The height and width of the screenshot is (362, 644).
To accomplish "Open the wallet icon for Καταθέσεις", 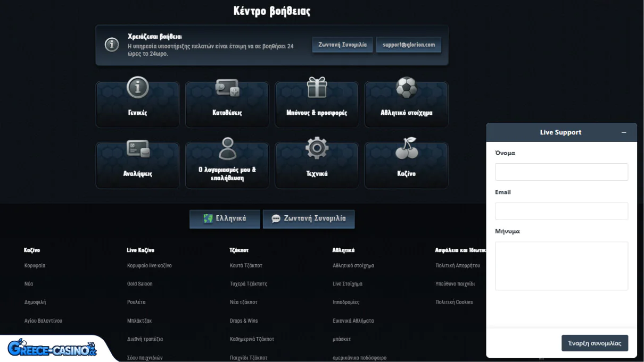I will [x=227, y=88].
